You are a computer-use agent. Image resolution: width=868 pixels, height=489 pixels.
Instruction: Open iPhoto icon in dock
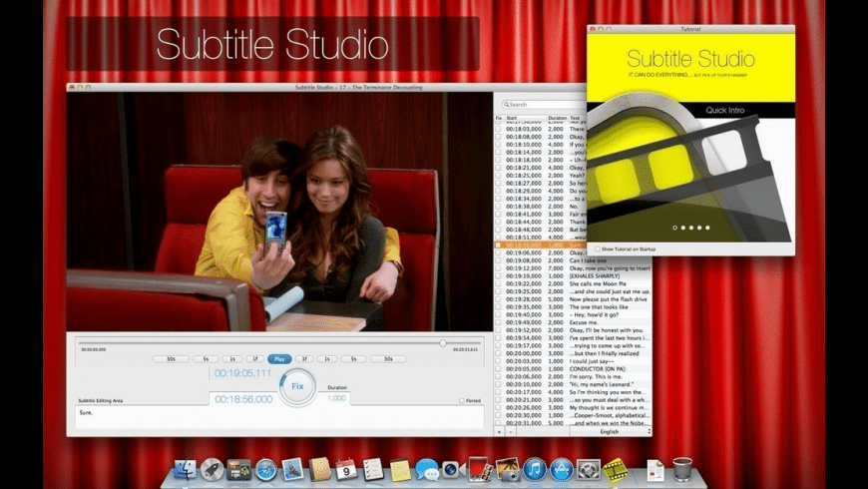508,469
